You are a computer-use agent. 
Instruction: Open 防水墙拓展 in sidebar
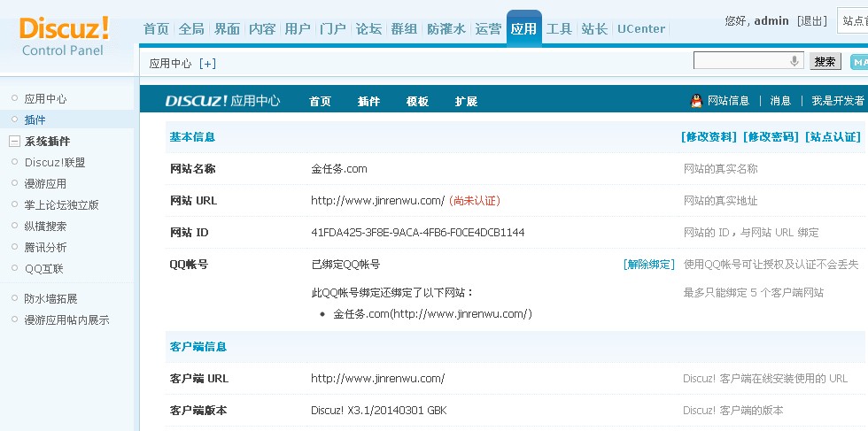pyautogui.click(x=51, y=299)
